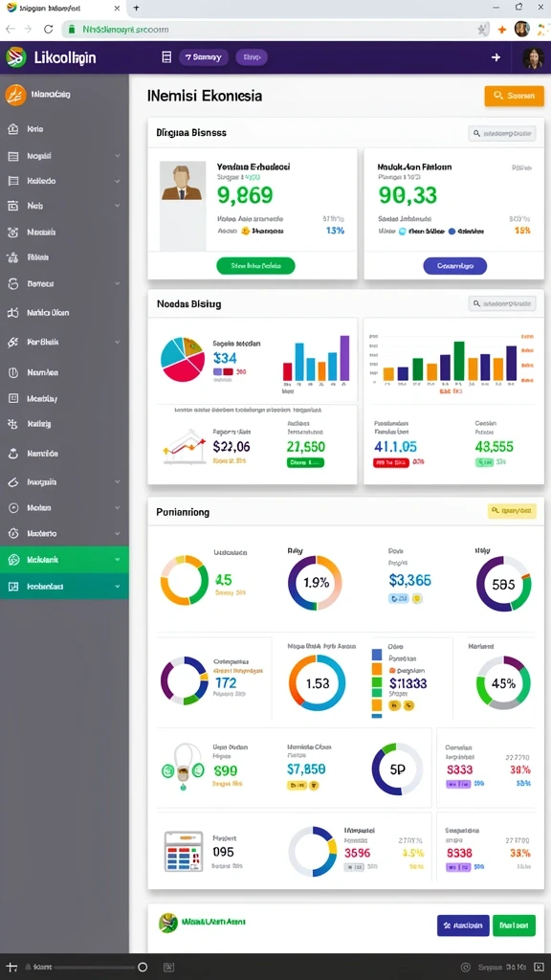Select the Summary pill tab in header
The image size is (551, 980).
coord(204,57)
